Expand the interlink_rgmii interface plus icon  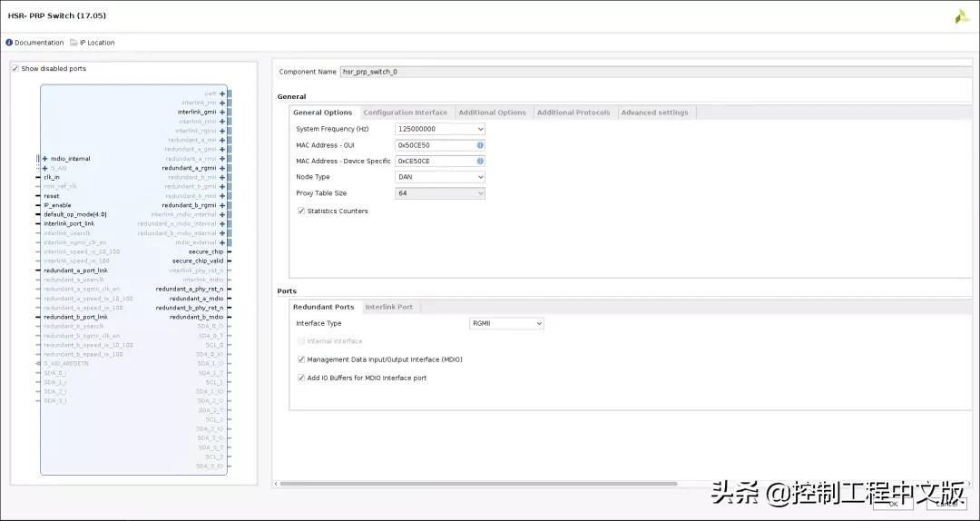coord(222,132)
